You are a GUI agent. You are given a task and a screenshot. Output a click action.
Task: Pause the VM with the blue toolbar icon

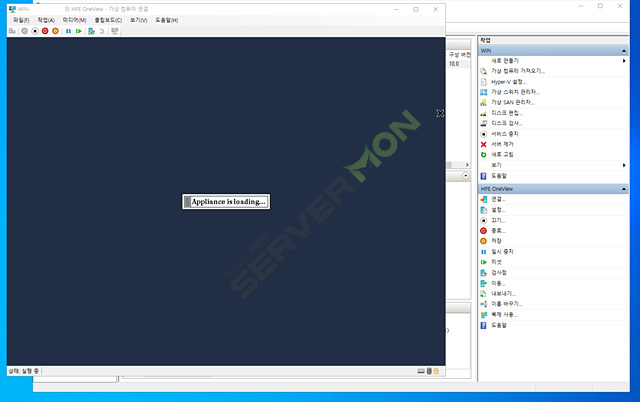coord(68,31)
